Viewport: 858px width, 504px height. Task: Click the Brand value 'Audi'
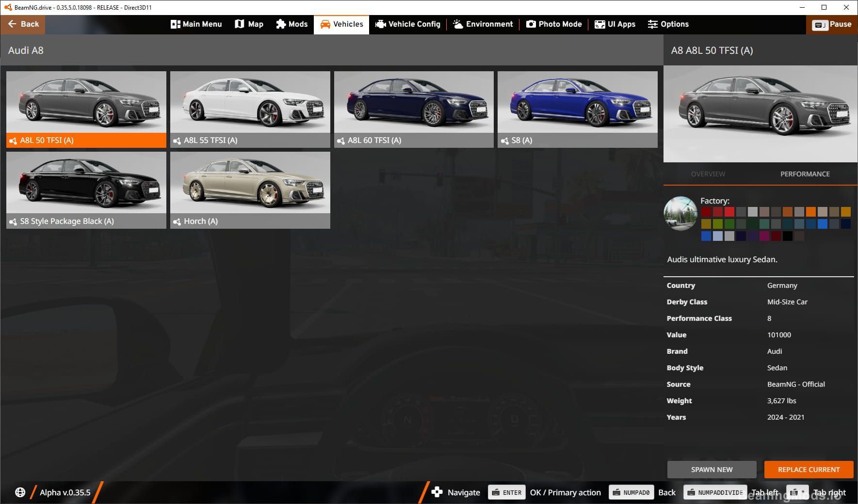[775, 351]
